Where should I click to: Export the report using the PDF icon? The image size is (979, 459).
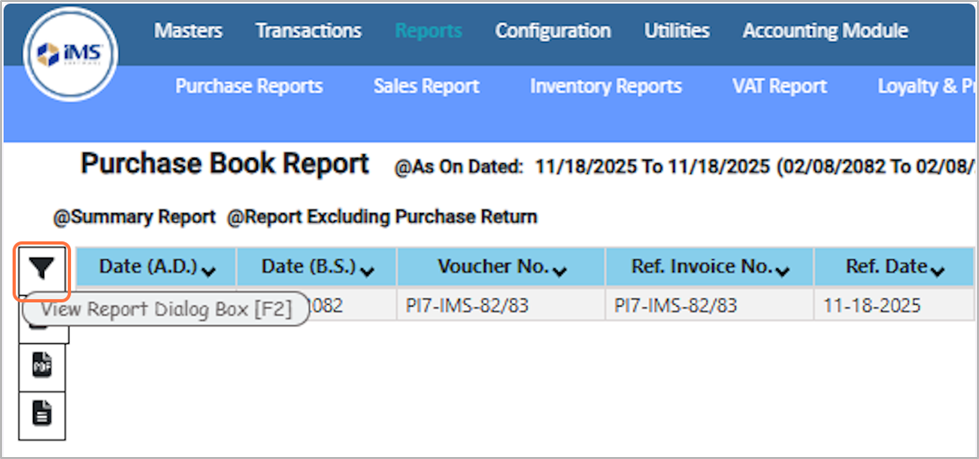(x=42, y=366)
